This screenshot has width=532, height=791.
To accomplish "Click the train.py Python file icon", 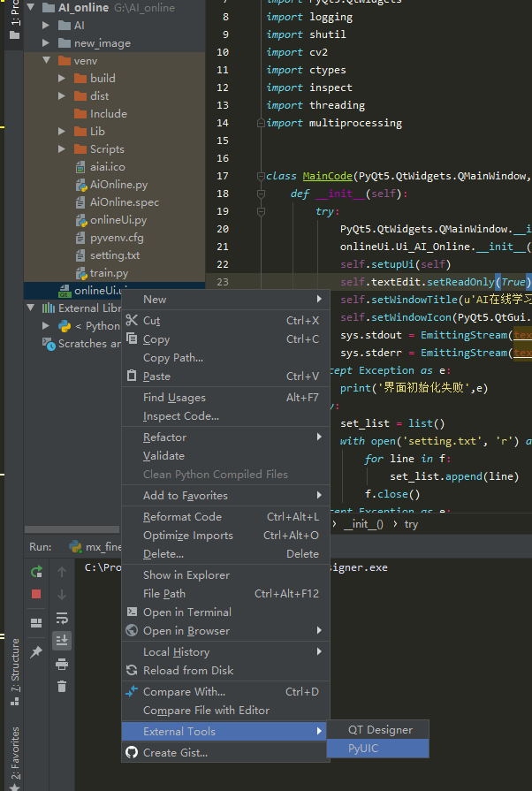I will click(81, 273).
